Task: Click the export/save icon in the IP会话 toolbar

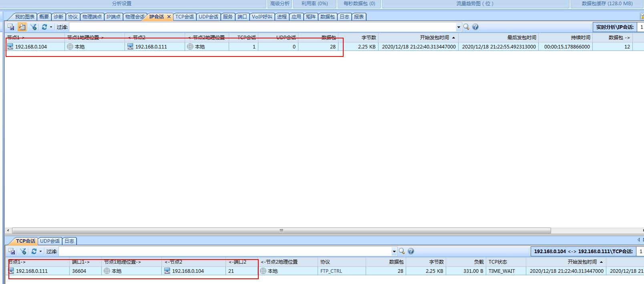Action: 11,27
